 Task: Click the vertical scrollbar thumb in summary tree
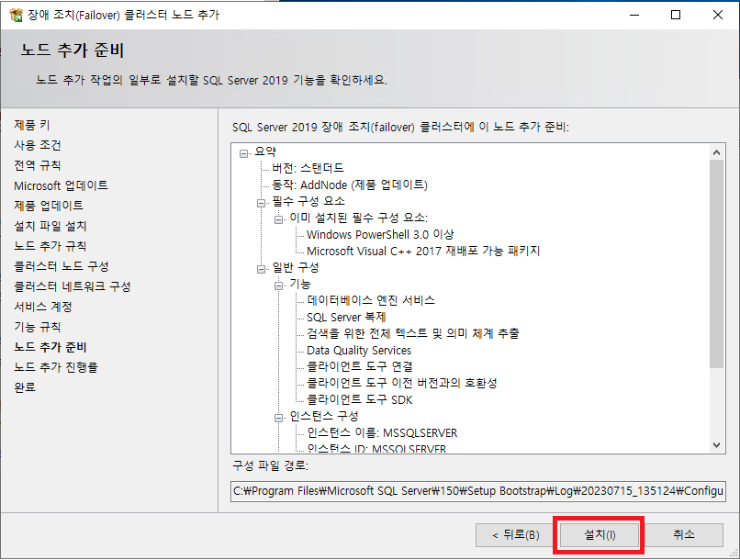(x=716, y=263)
